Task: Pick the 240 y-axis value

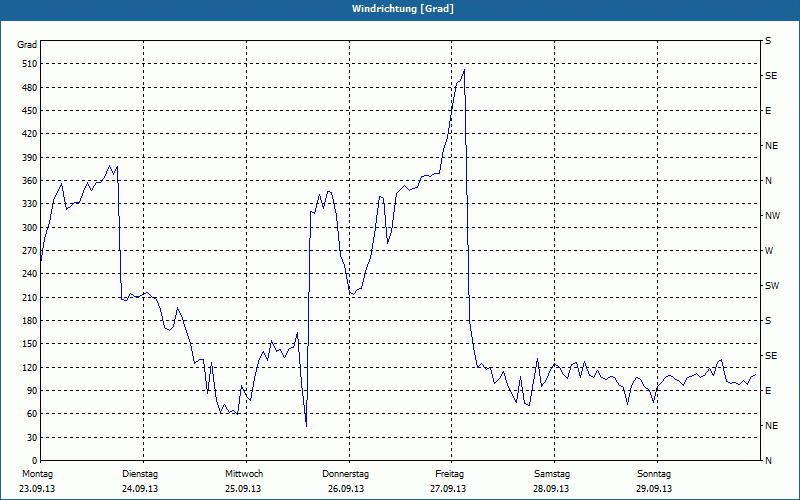Action: pyautogui.click(x=30, y=274)
